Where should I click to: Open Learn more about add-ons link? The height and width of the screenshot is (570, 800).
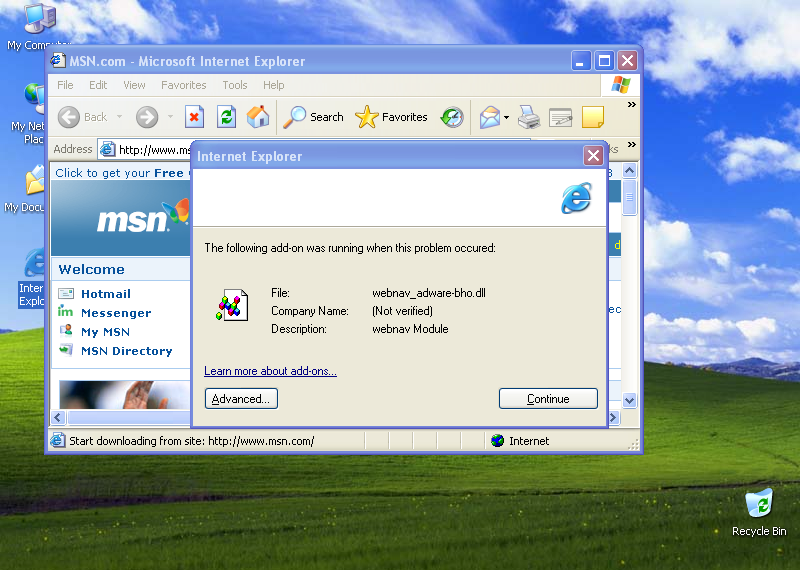pos(270,371)
